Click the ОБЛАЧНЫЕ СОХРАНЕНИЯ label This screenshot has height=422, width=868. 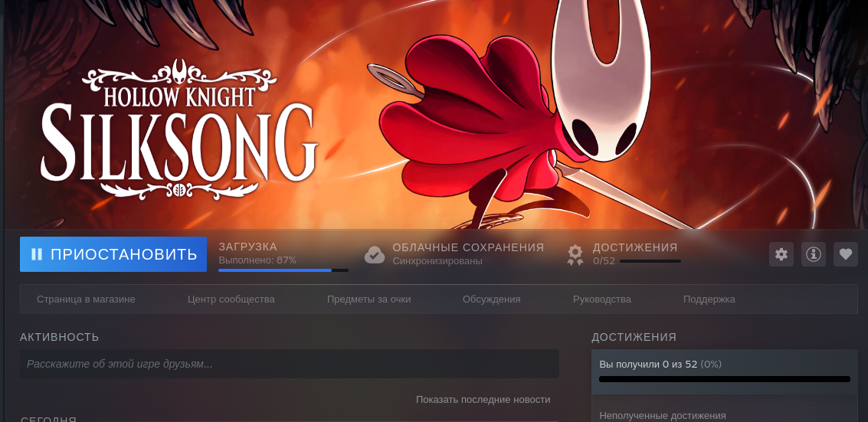click(468, 247)
